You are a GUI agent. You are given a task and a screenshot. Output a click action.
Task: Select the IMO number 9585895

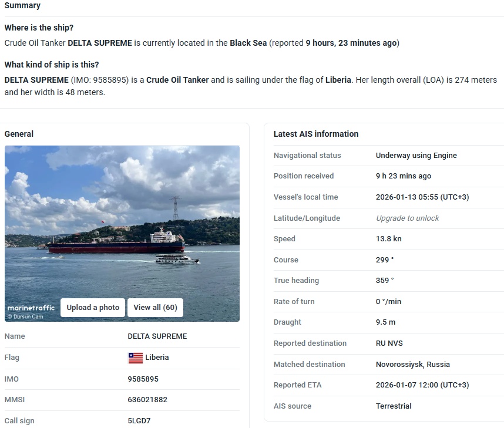143,379
